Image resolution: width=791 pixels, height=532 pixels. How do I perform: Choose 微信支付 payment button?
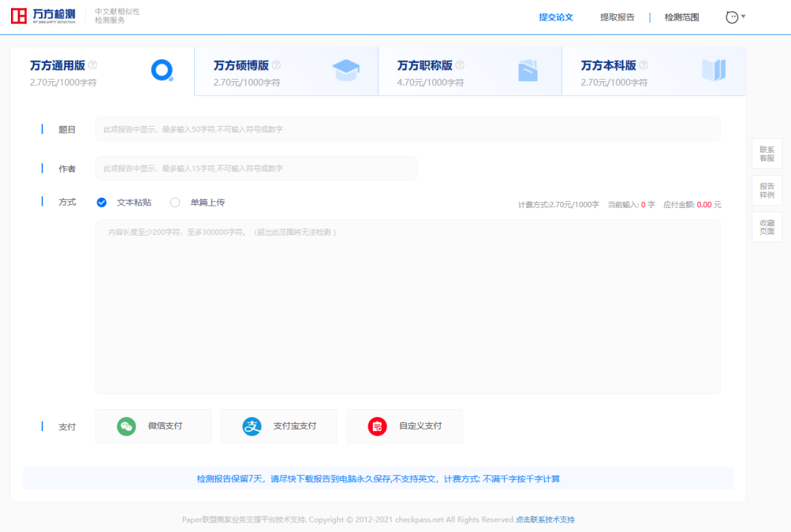click(153, 426)
